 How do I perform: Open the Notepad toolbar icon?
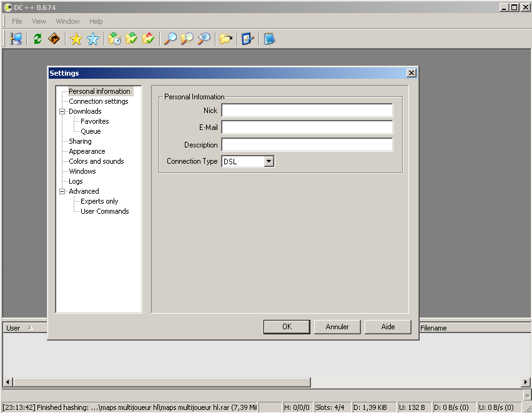tap(269, 39)
